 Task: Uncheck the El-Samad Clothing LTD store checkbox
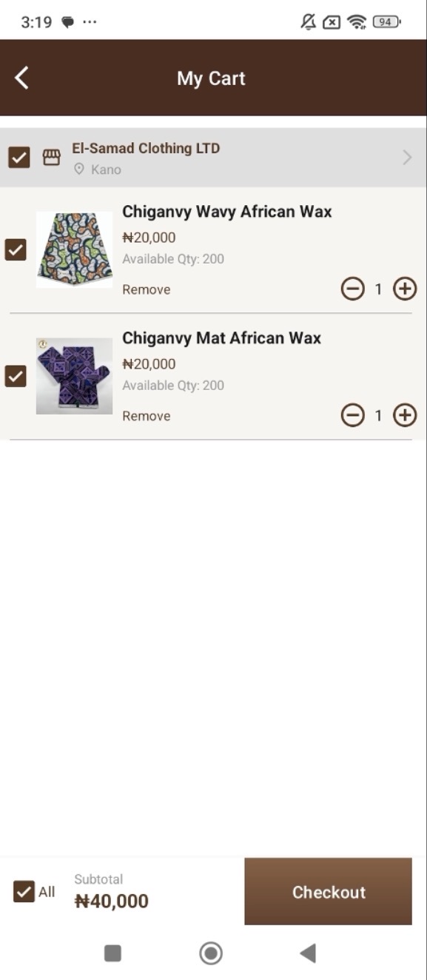click(19, 157)
